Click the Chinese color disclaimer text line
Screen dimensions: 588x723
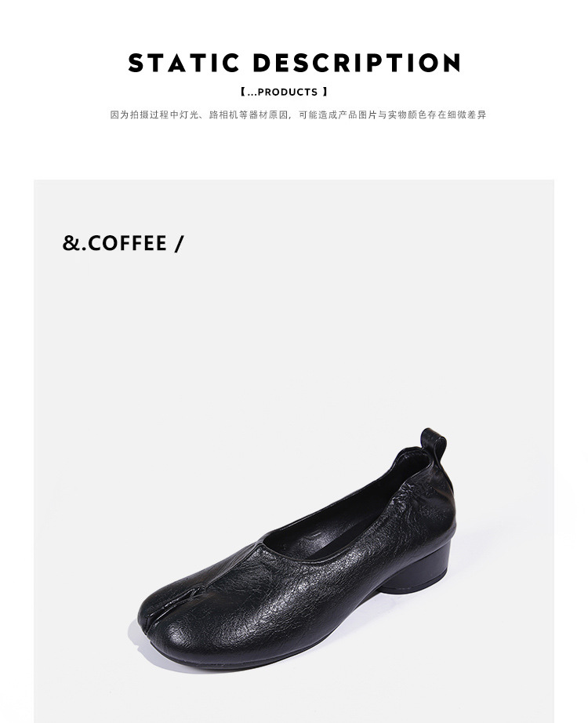tap(298, 114)
